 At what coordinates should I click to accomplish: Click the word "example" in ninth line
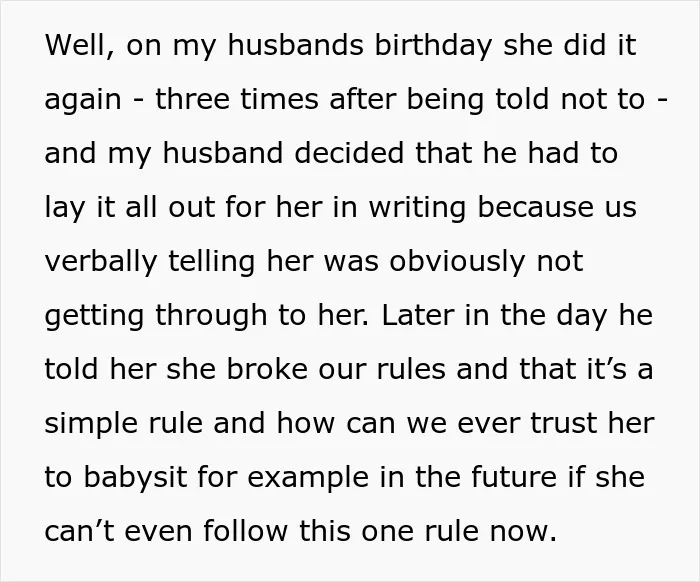(308, 477)
